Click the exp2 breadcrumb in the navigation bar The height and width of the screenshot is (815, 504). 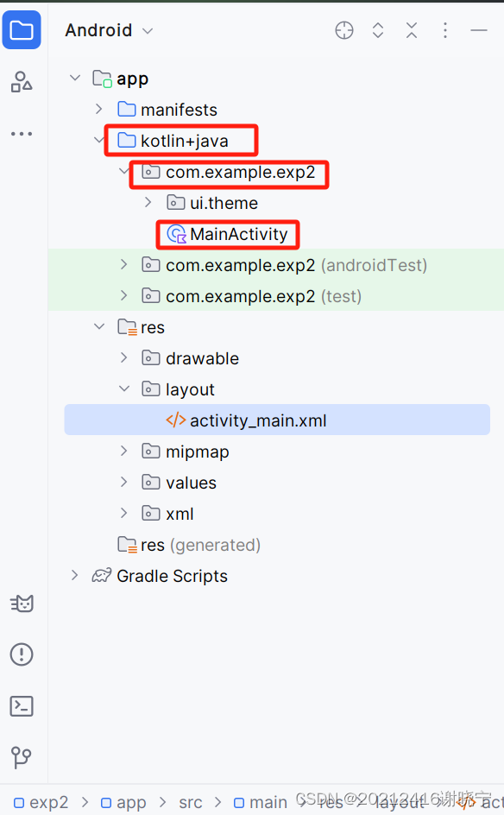tap(41, 802)
